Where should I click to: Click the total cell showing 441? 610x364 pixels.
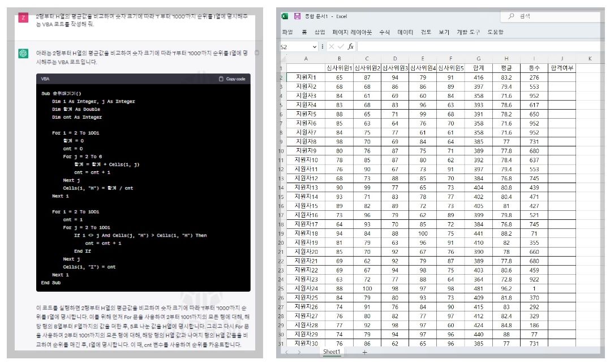479,233
